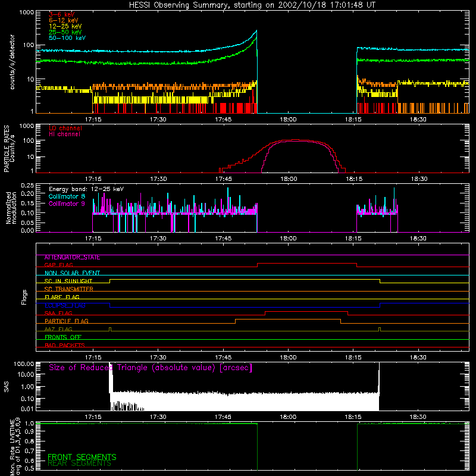The width and height of the screenshot is (476, 476).
Task: Select the REAR SEGMENTS legend label
Action: point(80,464)
